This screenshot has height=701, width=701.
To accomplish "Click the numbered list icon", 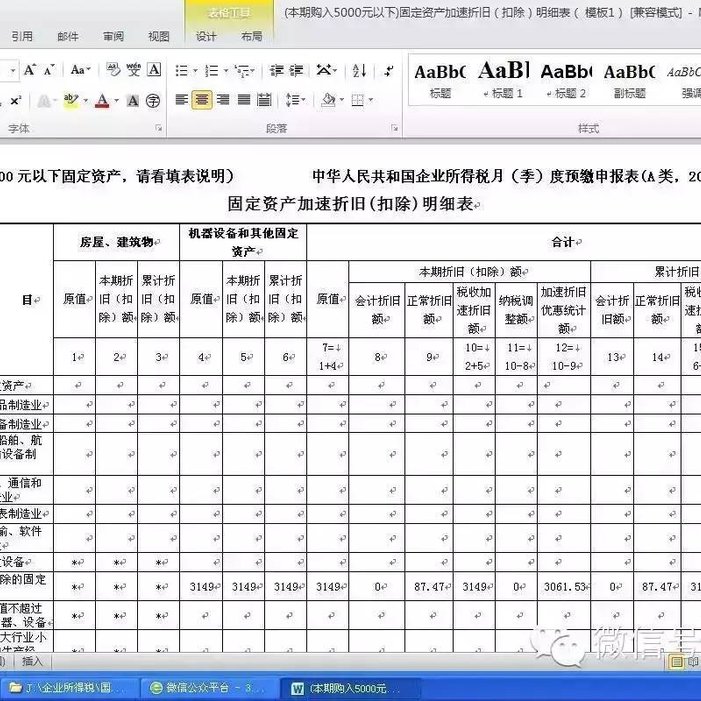I will tap(211, 71).
